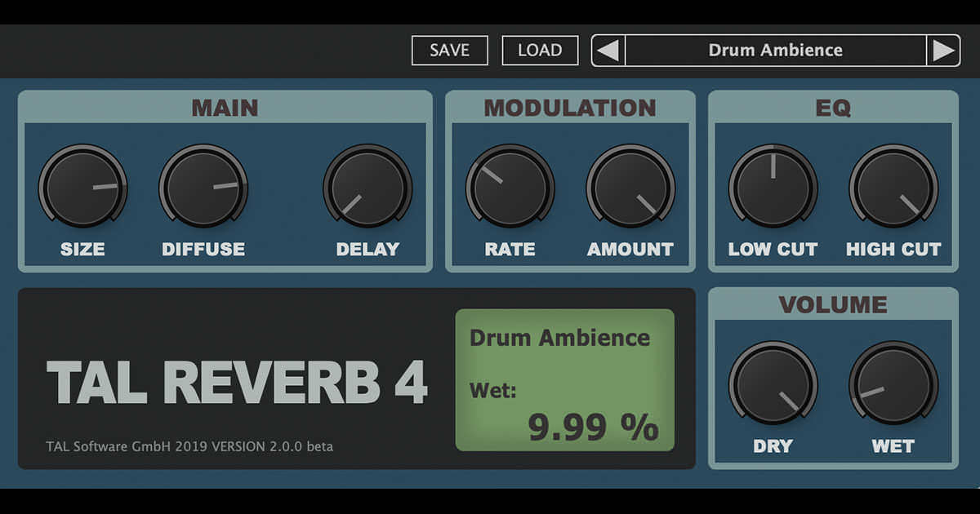The height and width of the screenshot is (514, 980).
Task: Click the modulation AMOUNT knob
Action: tap(630, 187)
